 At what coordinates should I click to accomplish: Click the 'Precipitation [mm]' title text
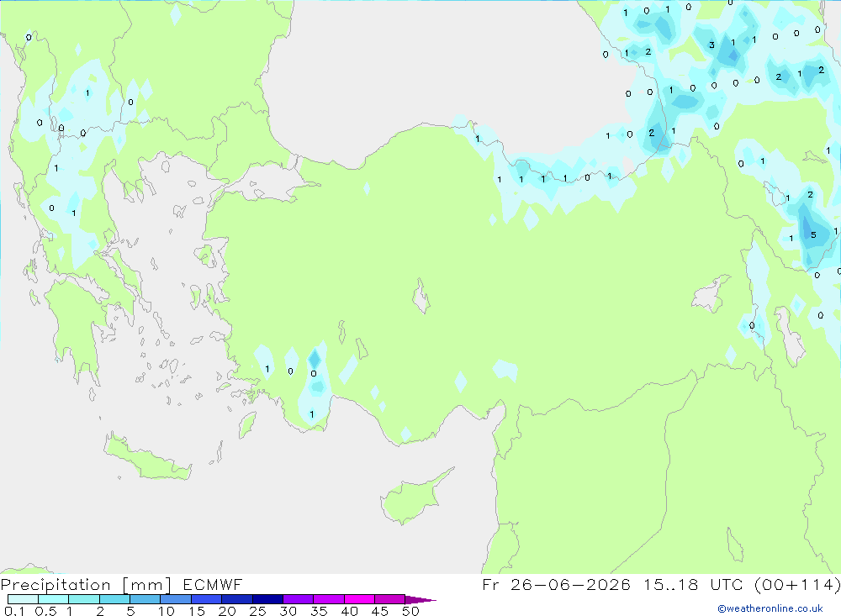click(x=86, y=585)
